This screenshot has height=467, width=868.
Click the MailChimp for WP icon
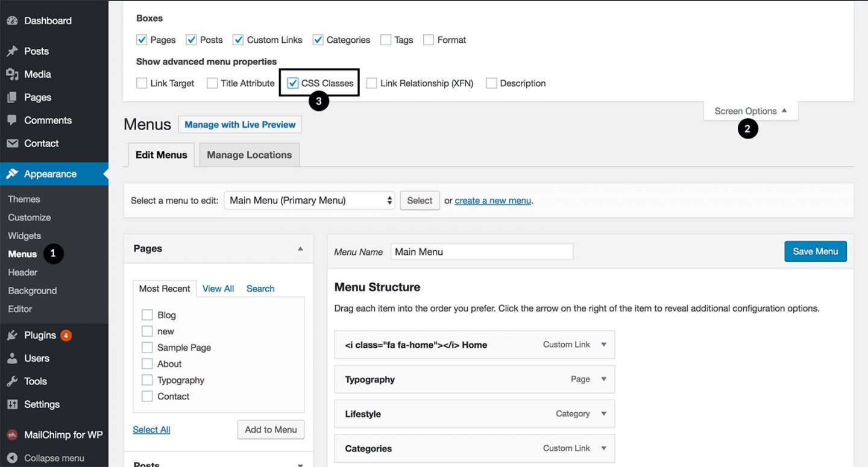12,435
